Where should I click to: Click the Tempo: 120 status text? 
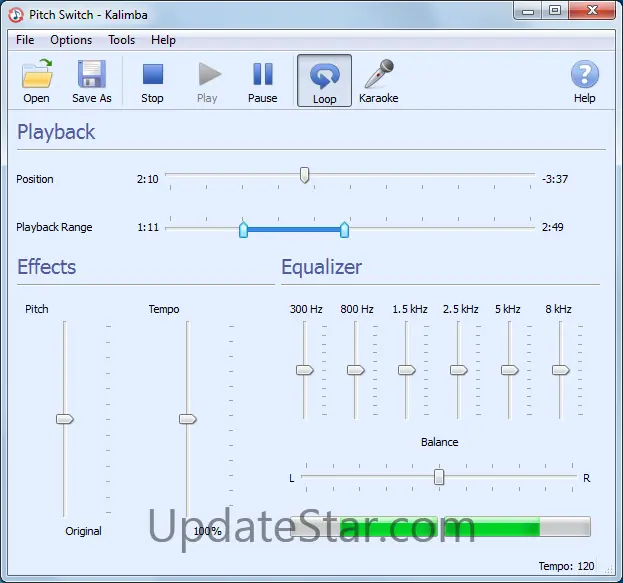click(566, 566)
